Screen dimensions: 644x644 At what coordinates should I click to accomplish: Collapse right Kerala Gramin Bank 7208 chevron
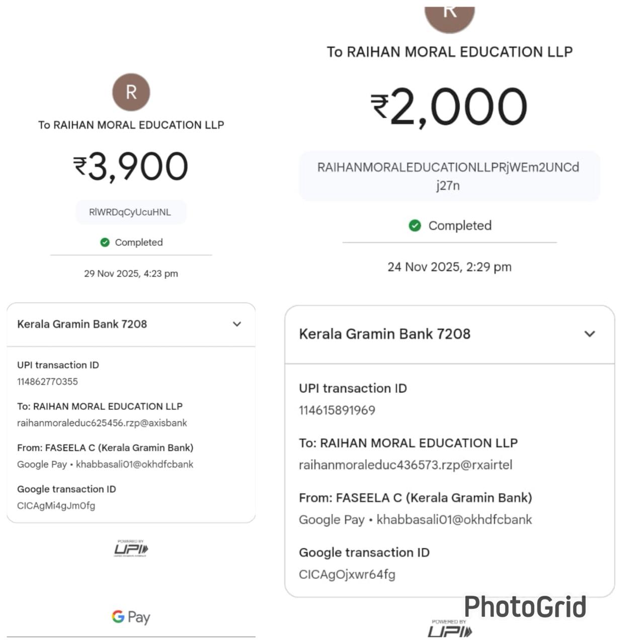tap(590, 334)
